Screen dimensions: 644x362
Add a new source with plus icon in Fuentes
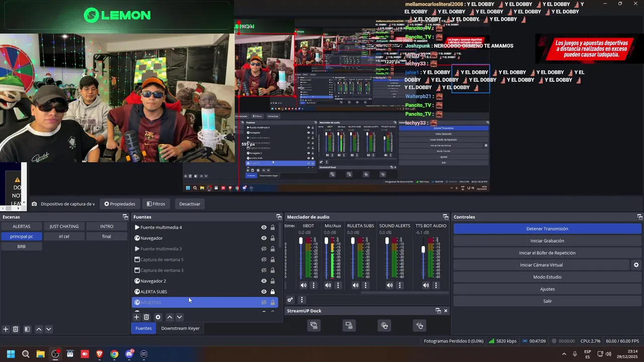click(x=136, y=317)
